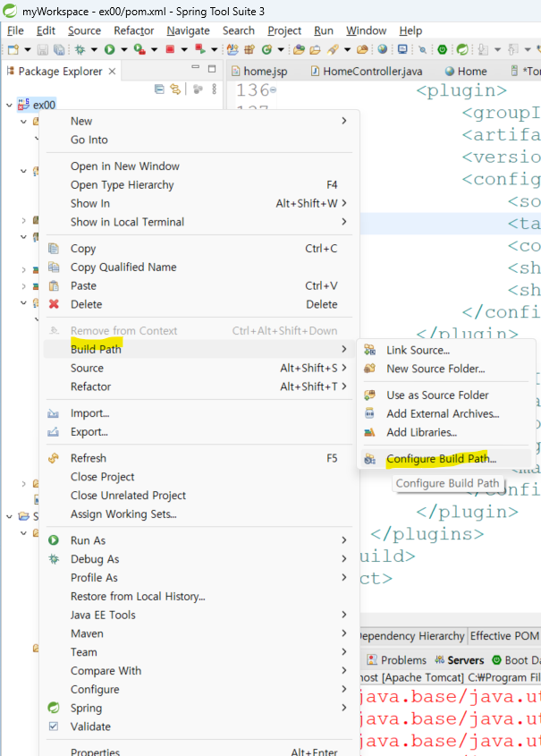The height and width of the screenshot is (756, 541).
Task: Click Link with Editor arrows icon
Action: (x=175, y=89)
